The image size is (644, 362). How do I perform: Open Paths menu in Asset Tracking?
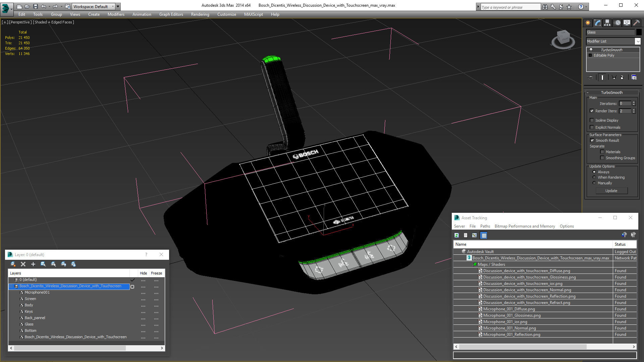485,226
